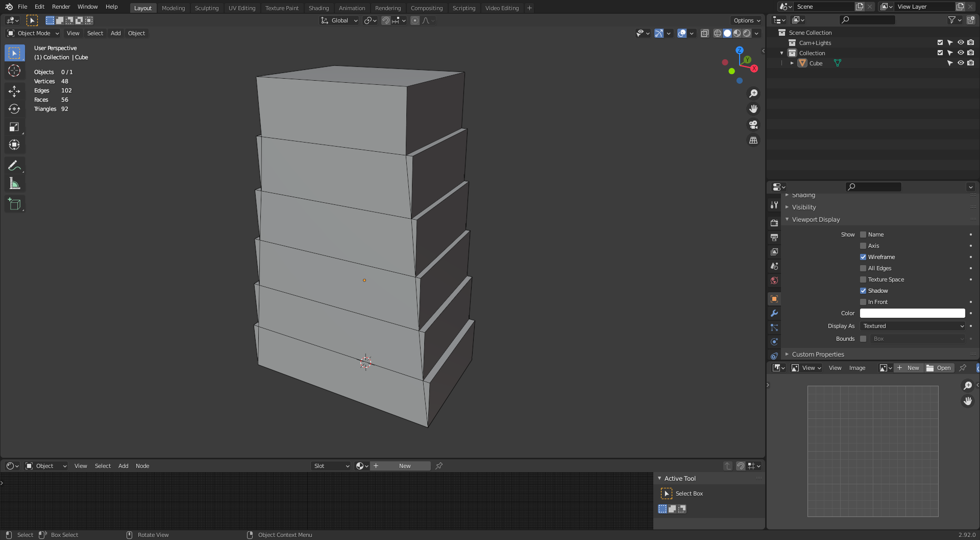The width and height of the screenshot is (980, 540).
Task: Click the Open button in image editor
Action: pyautogui.click(x=939, y=368)
